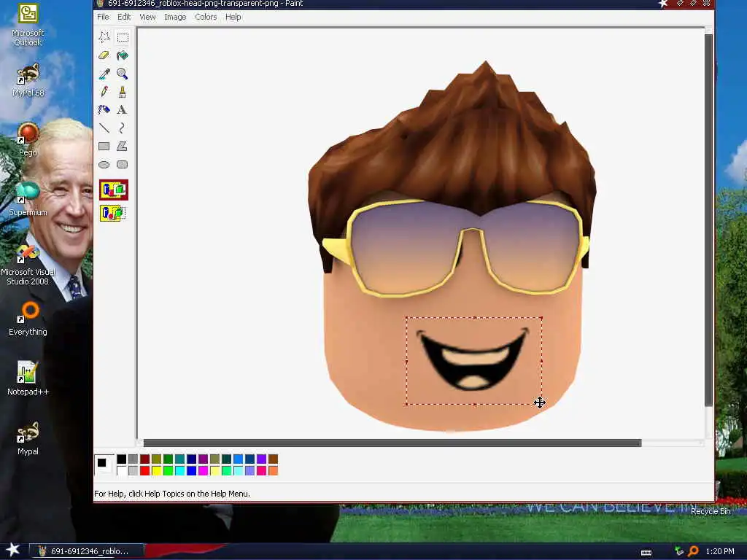
Task: Pick the dark gray swatch
Action: 133,459
